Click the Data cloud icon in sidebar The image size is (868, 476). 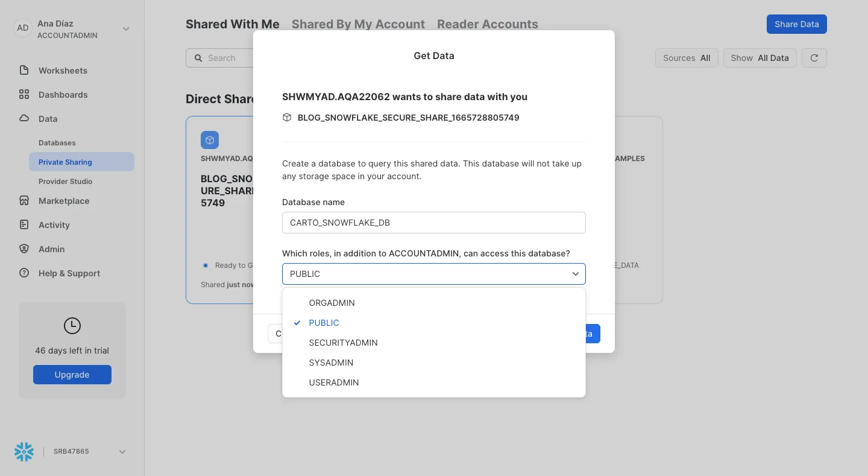point(24,119)
